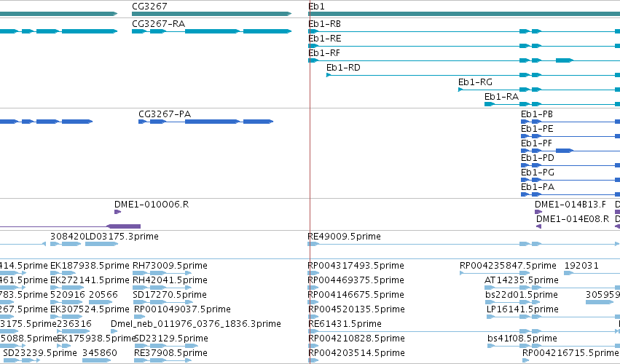Select the Eb1-PA protein label

pos(538,187)
